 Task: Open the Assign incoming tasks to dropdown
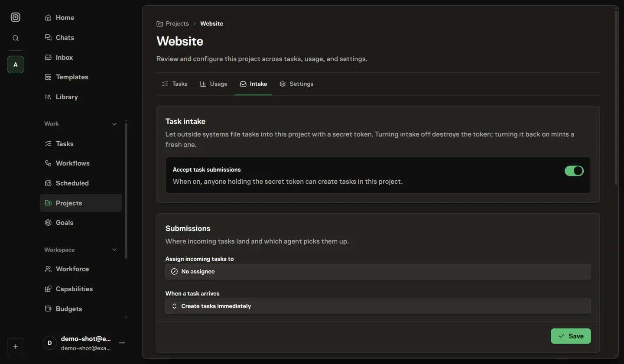tap(378, 272)
